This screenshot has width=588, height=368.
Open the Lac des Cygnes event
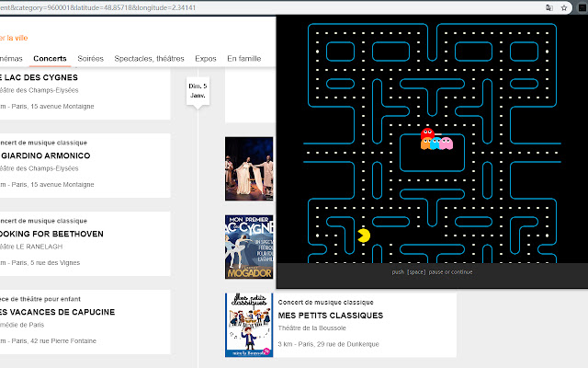[39, 77]
